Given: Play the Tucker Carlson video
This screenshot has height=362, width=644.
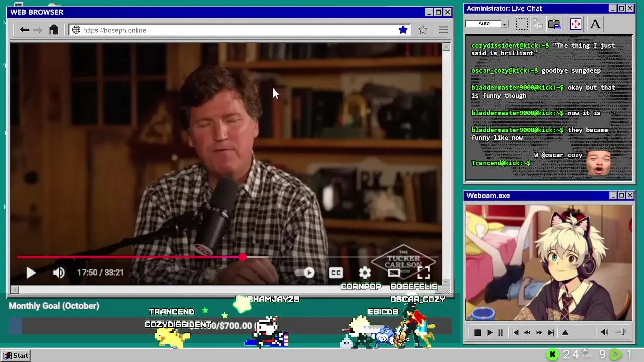Looking at the screenshot, I should pyautogui.click(x=31, y=273).
